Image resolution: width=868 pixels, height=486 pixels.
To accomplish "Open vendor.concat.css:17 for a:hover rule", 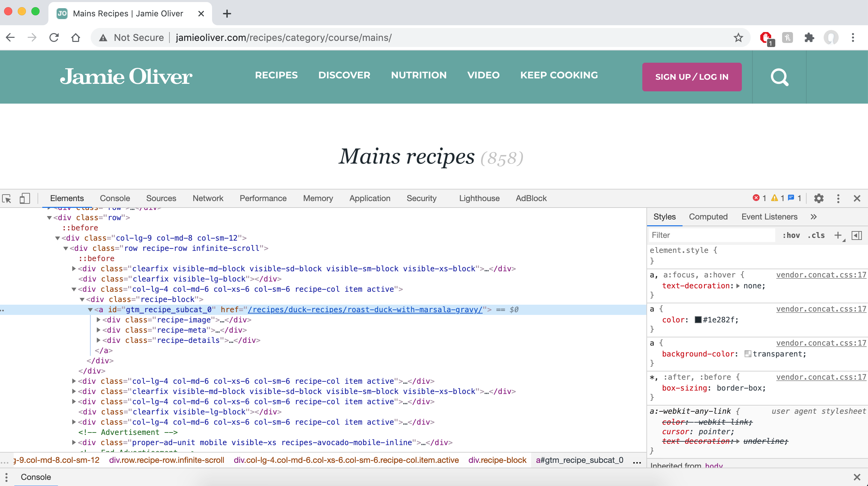I will (x=821, y=275).
